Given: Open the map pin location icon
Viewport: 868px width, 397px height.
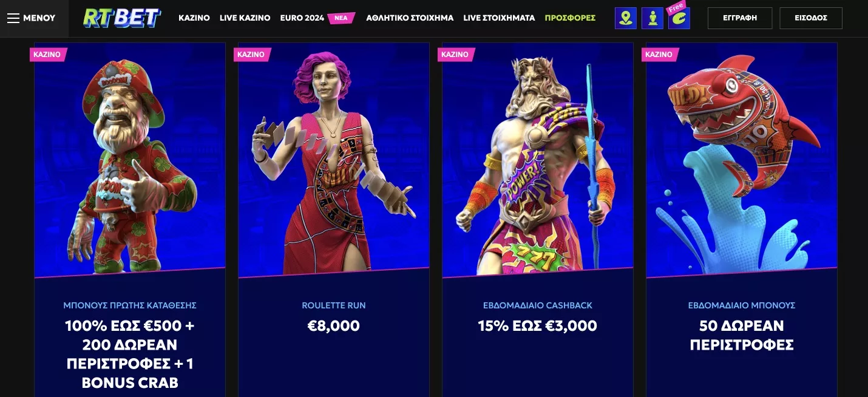Looking at the screenshot, I should point(625,18).
